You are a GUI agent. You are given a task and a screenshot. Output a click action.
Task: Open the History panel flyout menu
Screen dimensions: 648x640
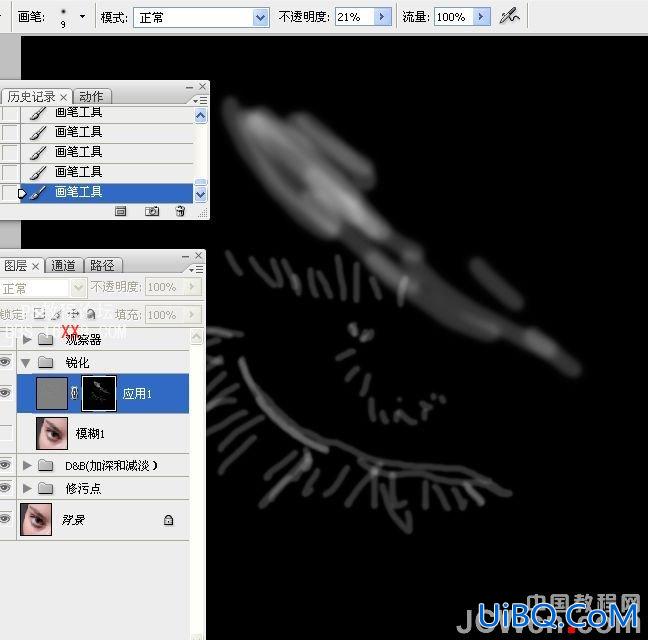pos(200,100)
